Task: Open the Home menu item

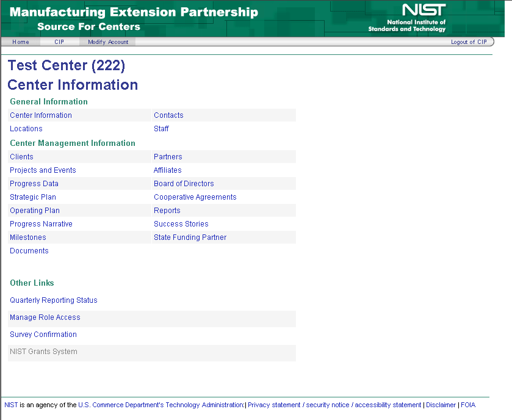Action: [x=21, y=42]
